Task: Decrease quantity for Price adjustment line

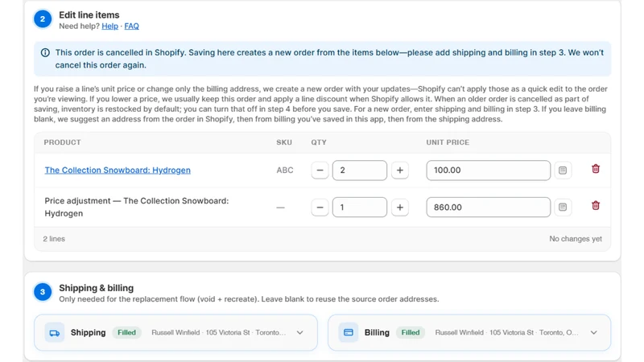Action: (320, 208)
